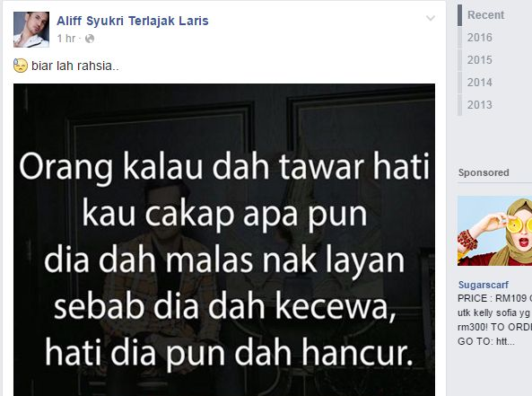Image resolution: width=532 pixels, height=396 pixels.
Task: Click the 1 hr timestamp link
Action: (x=65, y=39)
